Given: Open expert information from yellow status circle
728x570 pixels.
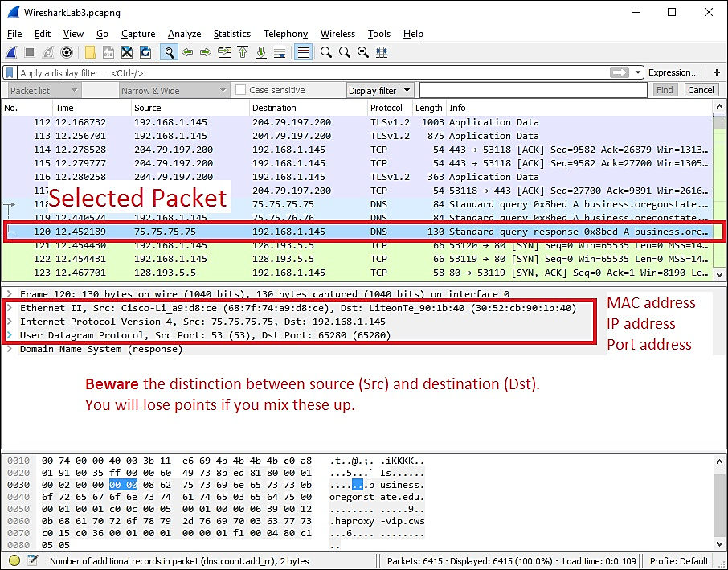Looking at the screenshot, I should tap(14, 560).
